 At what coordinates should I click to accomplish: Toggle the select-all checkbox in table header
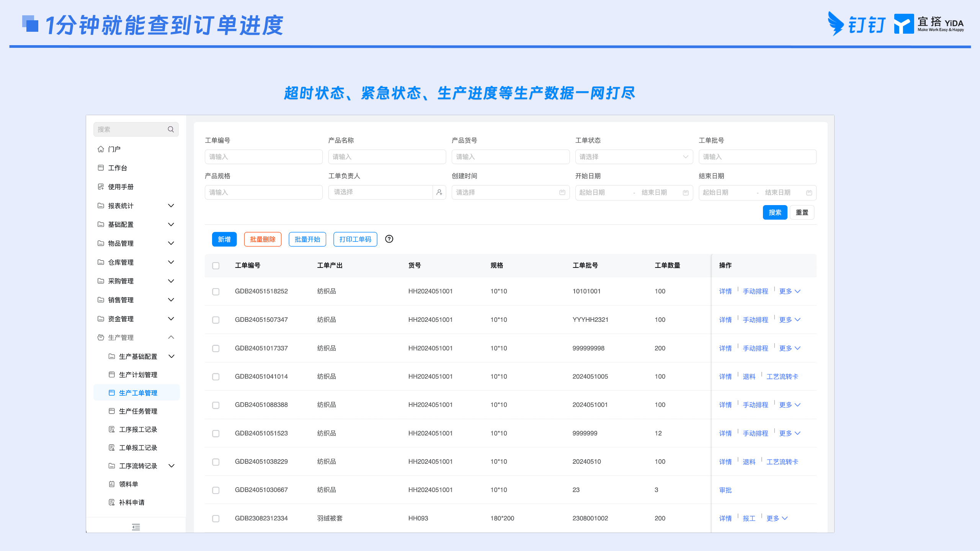216,266
